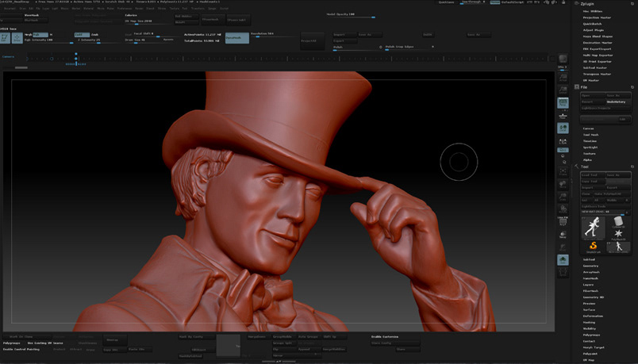Expand the Morph Target sub-palette
638x364 pixels.
click(x=594, y=347)
